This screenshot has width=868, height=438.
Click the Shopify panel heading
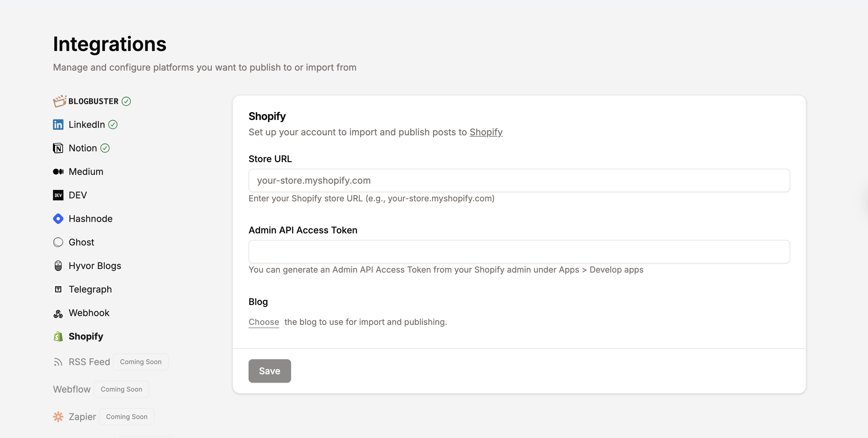[267, 116]
